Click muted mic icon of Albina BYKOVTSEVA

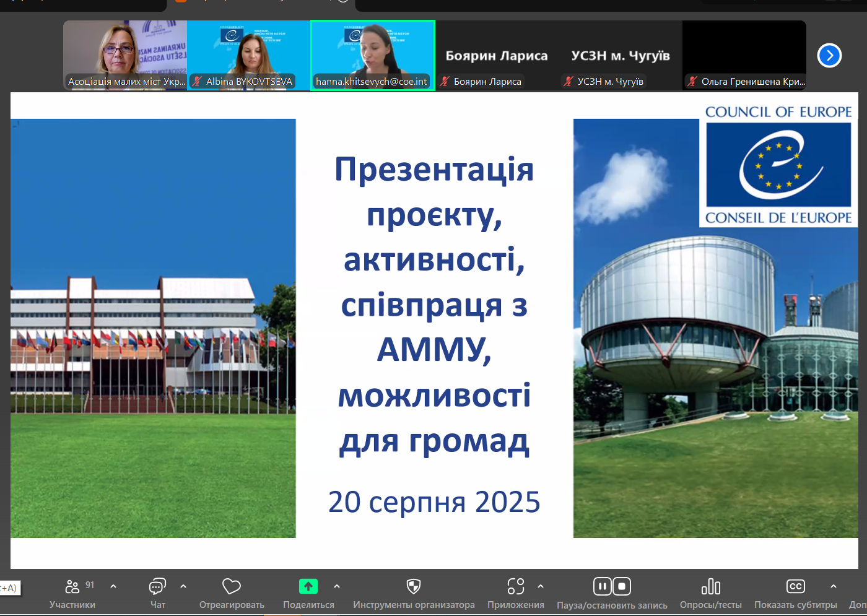[x=197, y=81]
